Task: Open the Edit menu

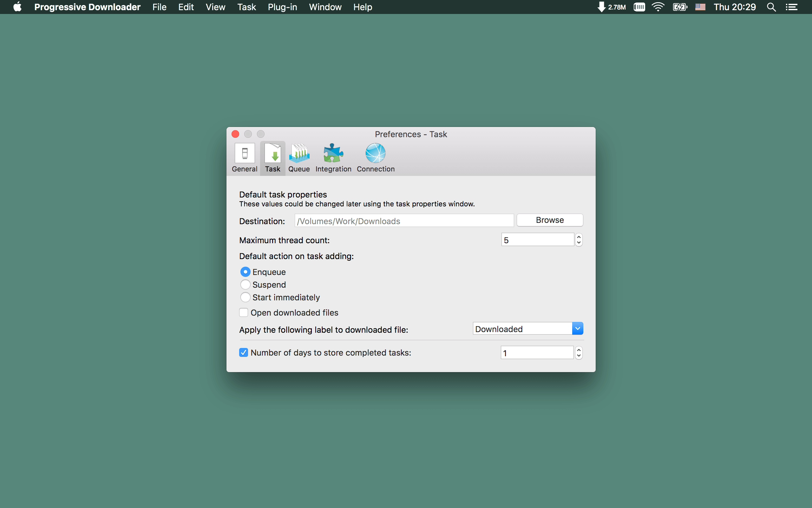Action: tap(186, 7)
